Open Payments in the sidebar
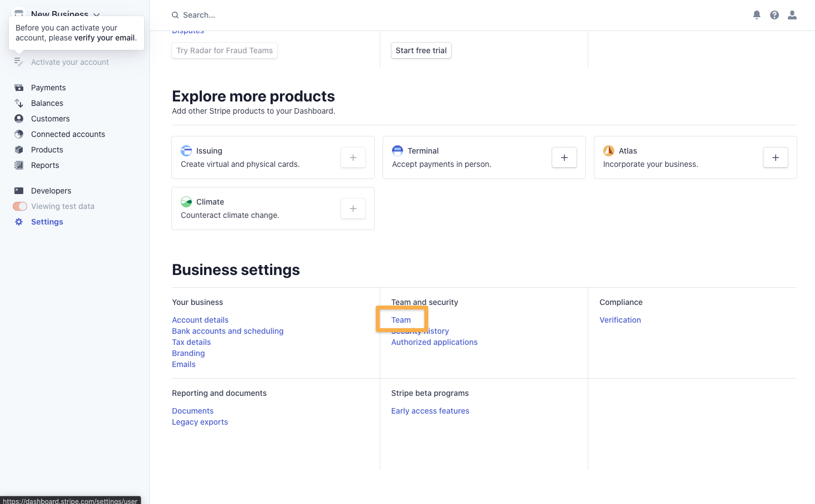The image size is (815, 504). coord(48,88)
